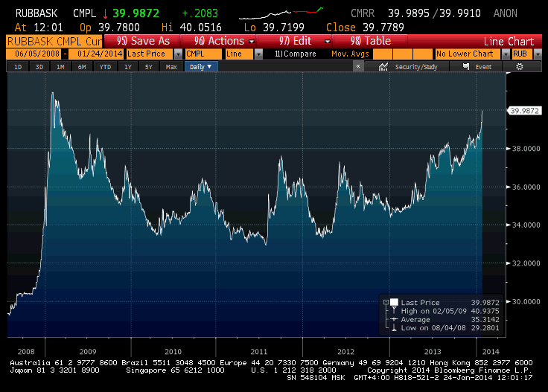The height and width of the screenshot is (392, 548).
Task: Click the Save As button
Action: 144,41
